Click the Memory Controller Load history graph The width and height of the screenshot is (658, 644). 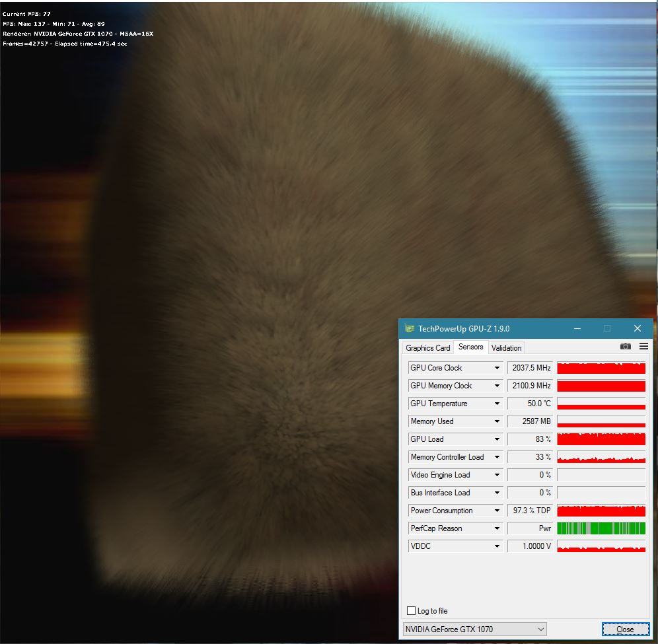point(601,457)
